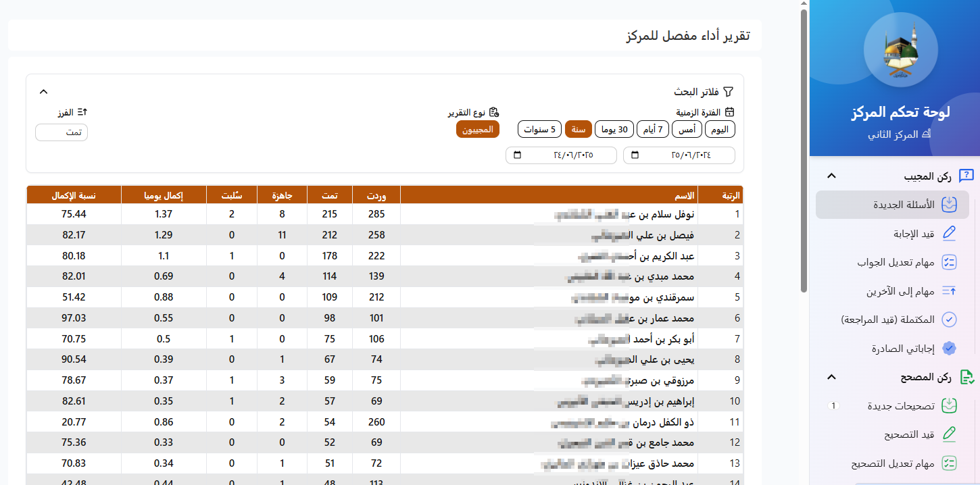
Task: Click the center logo at sidebar top
Action: pos(900,51)
